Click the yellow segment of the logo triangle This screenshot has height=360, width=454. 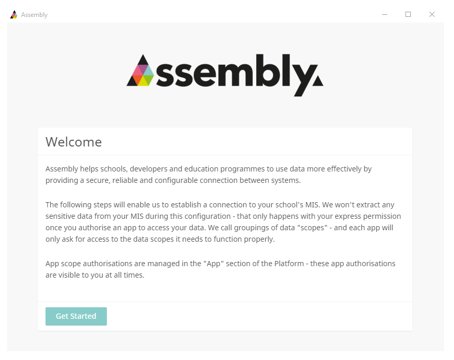[143, 81]
